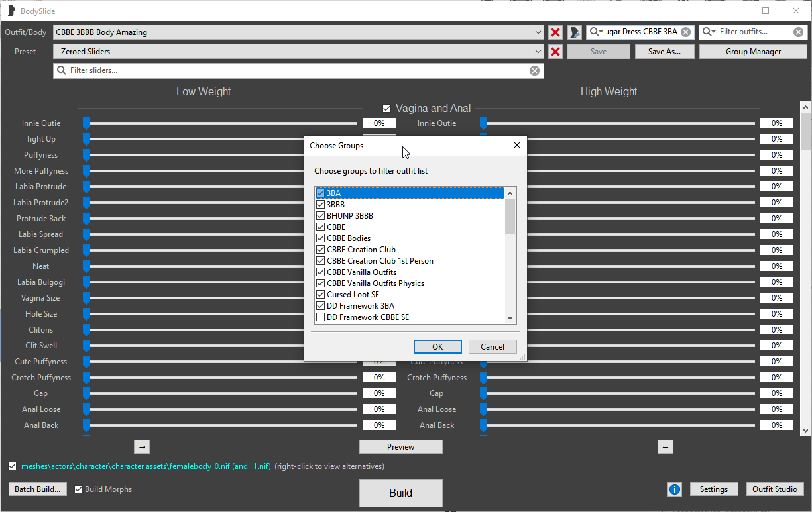
Task: Open search options for Filter outfits box
Action: coord(709,32)
